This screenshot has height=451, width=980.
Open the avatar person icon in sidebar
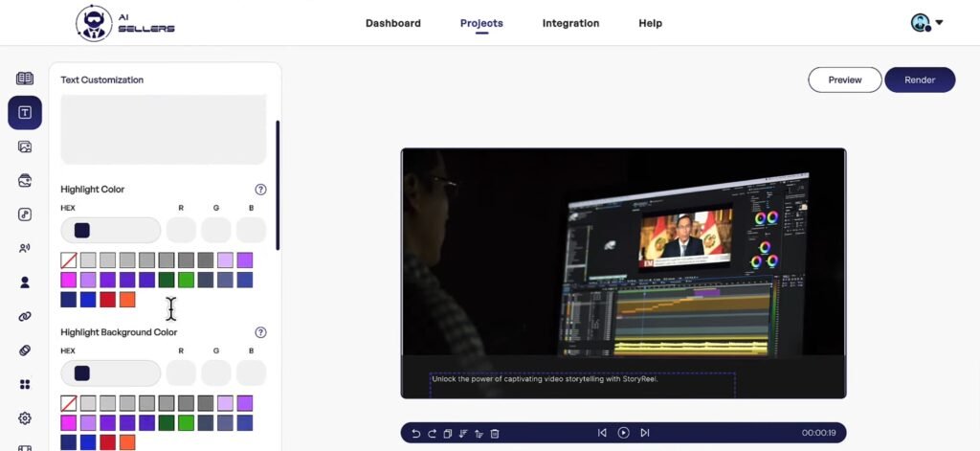[x=25, y=282]
